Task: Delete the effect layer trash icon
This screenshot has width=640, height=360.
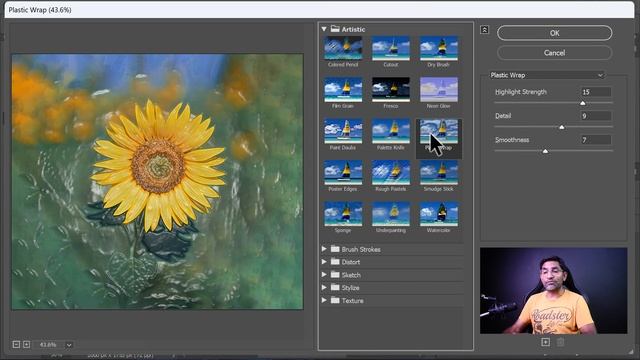Action: [560, 342]
